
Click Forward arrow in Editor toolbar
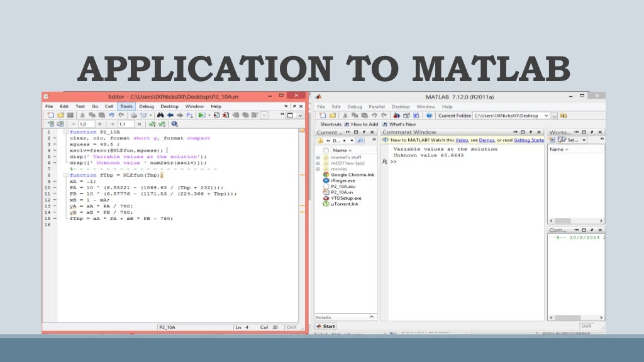[x=180, y=116]
